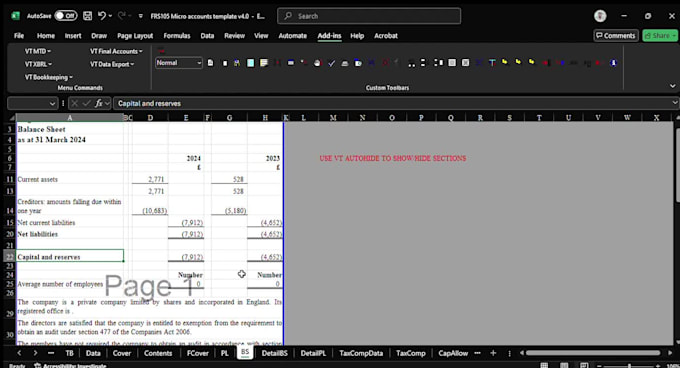Viewport: 680px width, 368px height.
Task: Click the horizontal scrollbar
Action: (593, 353)
